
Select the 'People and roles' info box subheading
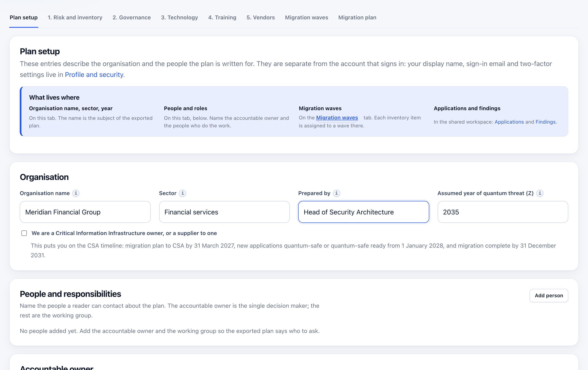pyautogui.click(x=186, y=108)
